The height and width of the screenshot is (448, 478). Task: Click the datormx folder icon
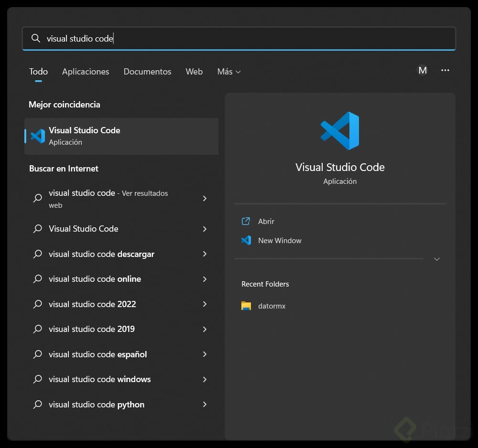coord(246,306)
